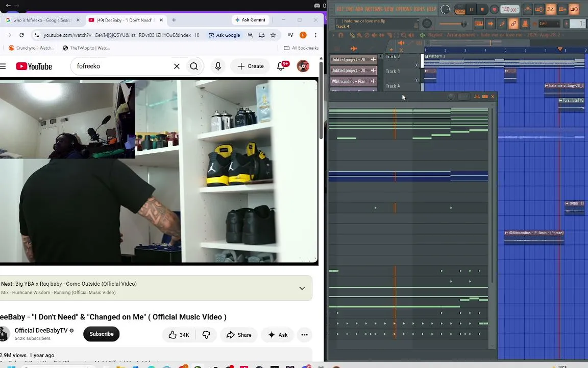Toggle loop recording button
Image resolution: width=588 pixels, height=368 pixels.
[x=574, y=9]
